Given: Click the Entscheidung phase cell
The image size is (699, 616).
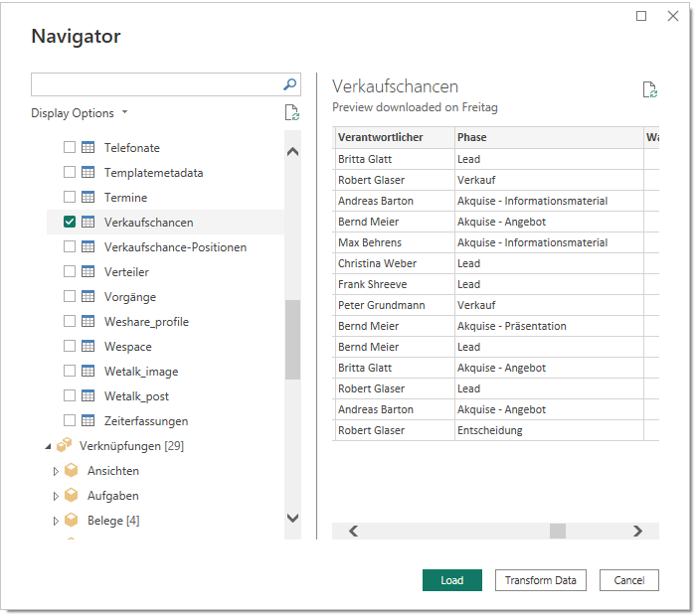Looking at the screenshot, I should tap(549, 430).
